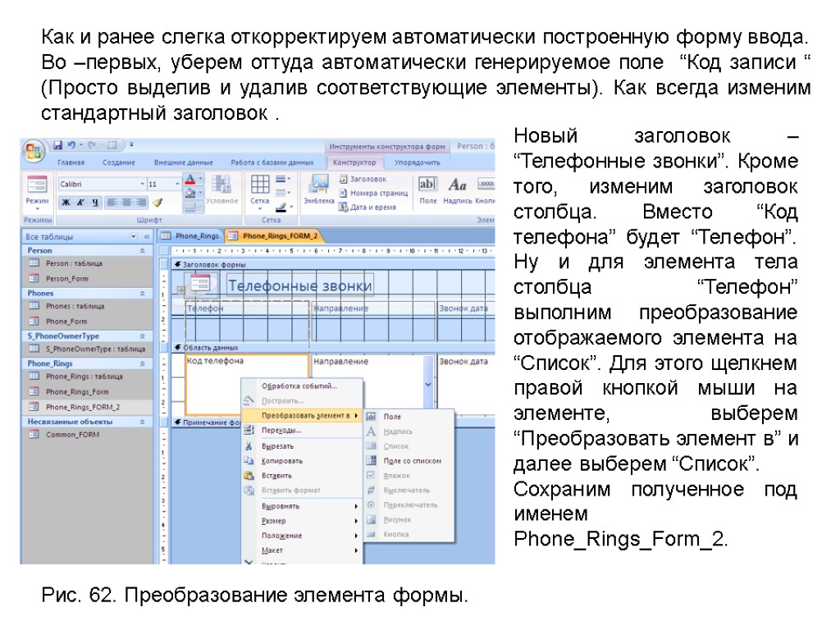Image resolution: width=840 pixels, height=630 pixels.
Task: Open the Положение submenu
Action: [302, 536]
